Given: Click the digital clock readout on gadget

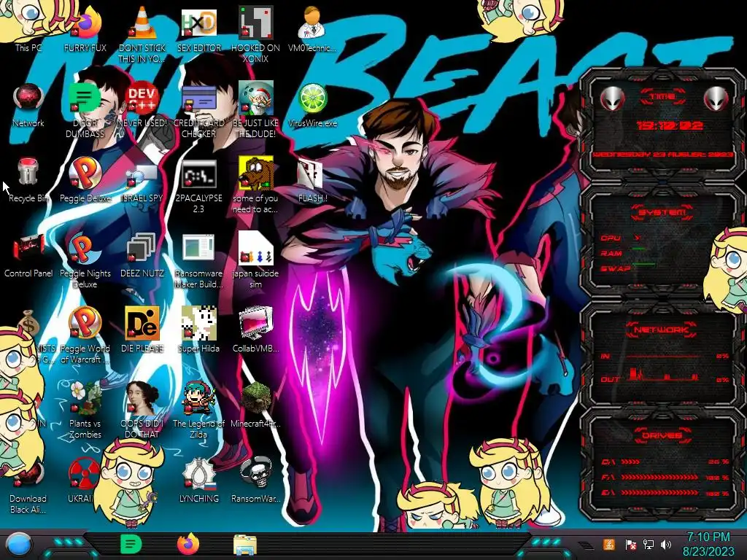Looking at the screenshot, I should pos(670,125).
